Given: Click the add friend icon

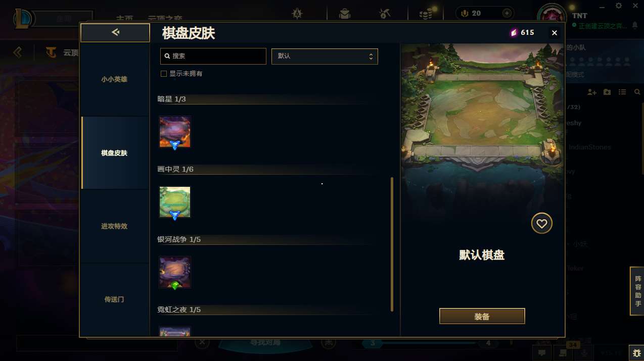Looking at the screenshot, I should (x=592, y=92).
